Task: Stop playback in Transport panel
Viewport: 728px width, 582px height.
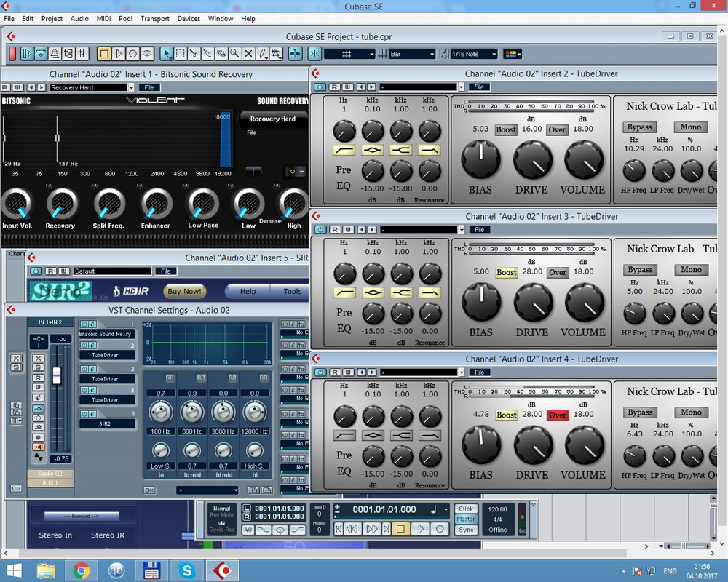Action: click(x=400, y=529)
